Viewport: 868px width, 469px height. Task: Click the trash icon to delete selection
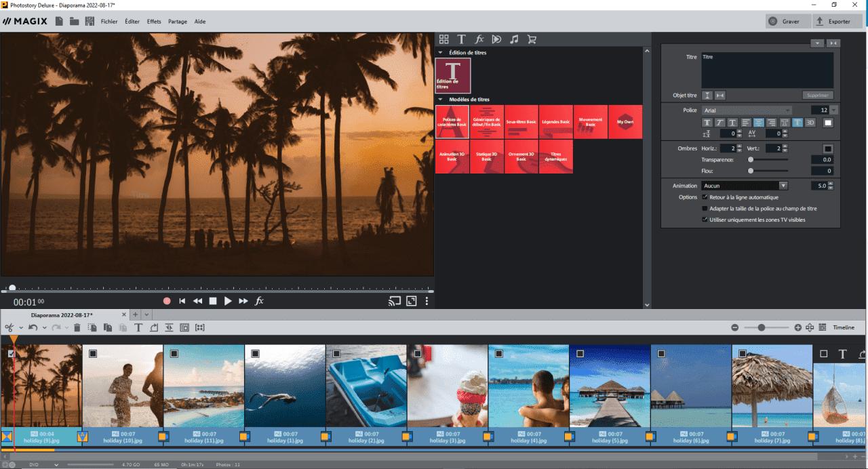tap(77, 327)
